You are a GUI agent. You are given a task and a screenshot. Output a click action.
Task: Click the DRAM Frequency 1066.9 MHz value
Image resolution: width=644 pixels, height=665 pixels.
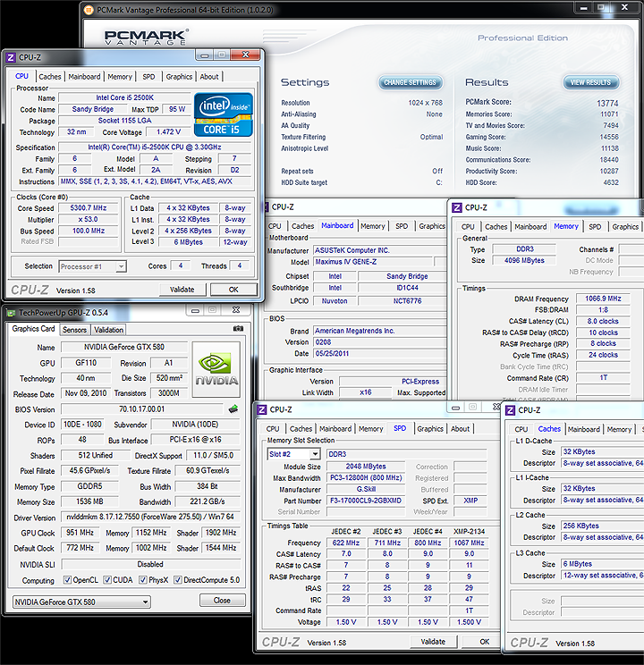pyautogui.click(x=603, y=299)
